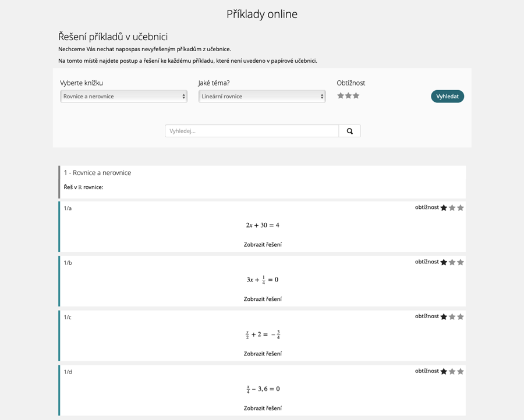Click third difficulty star of exercise 1/d
This screenshot has width=524, height=420.
[461, 371]
